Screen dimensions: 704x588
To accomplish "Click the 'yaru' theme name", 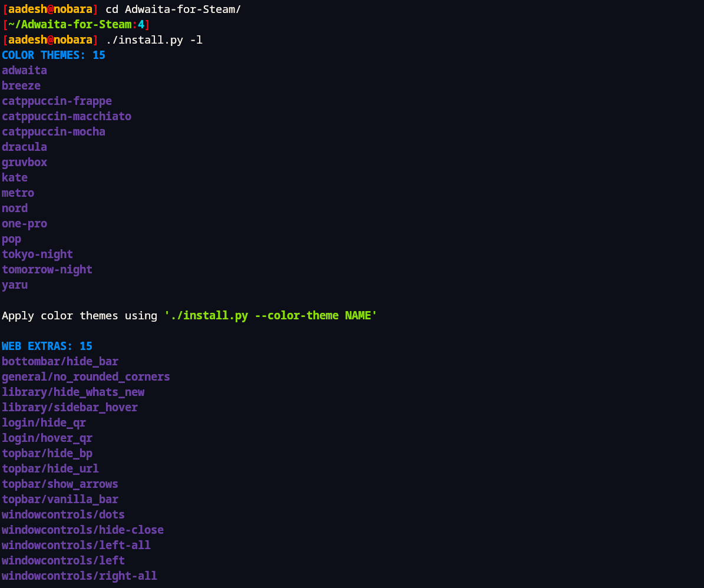I will click(15, 285).
